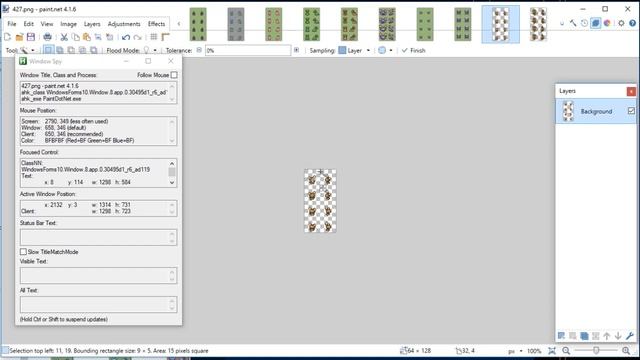Click the Paste clipboard icon
Screen dimensions: 640x360
click(87, 37)
